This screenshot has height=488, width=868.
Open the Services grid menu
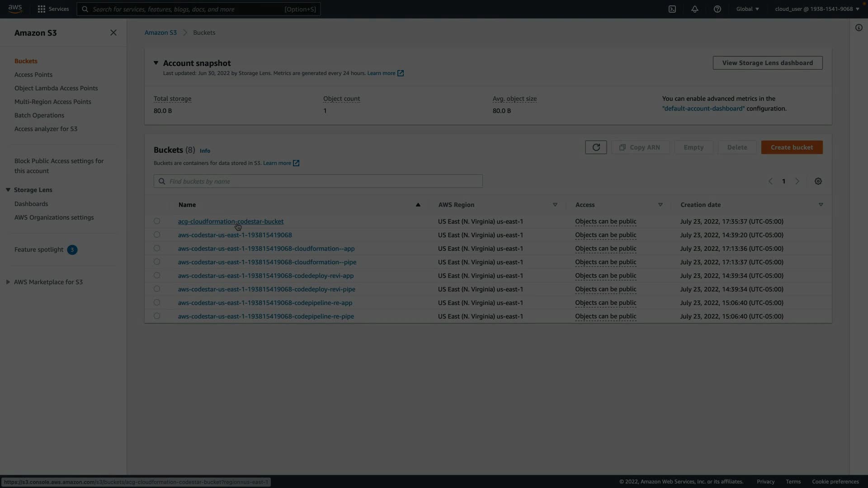click(42, 9)
